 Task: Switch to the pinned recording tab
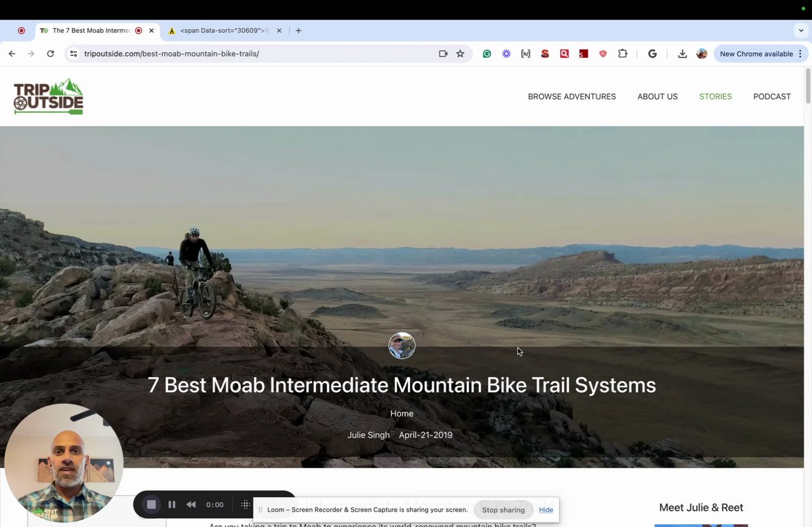pos(21,30)
